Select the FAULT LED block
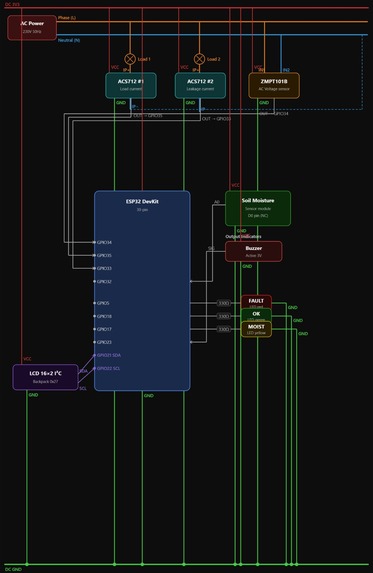Screen dimensions: 373x573 click(256, 302)
